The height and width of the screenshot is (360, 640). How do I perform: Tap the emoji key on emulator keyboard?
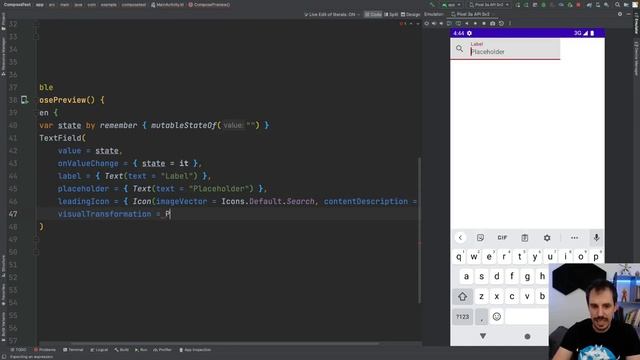(x=496, y=317)
